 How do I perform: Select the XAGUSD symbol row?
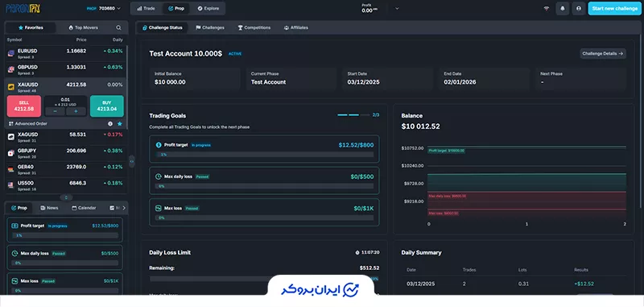pos(65,137)
